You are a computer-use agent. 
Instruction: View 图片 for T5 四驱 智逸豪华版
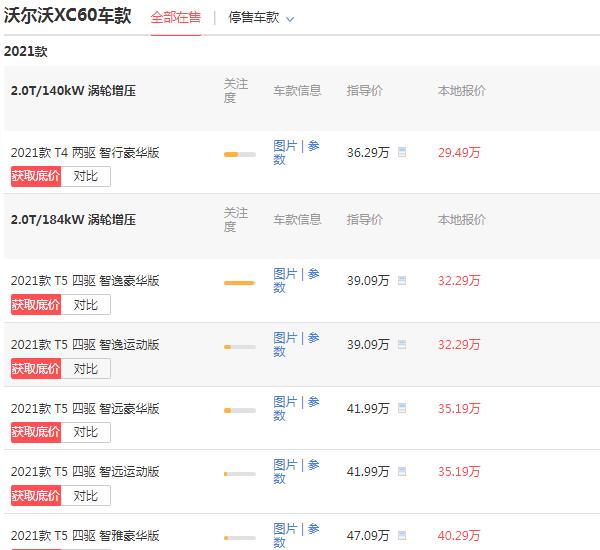[x=285, y=274]
